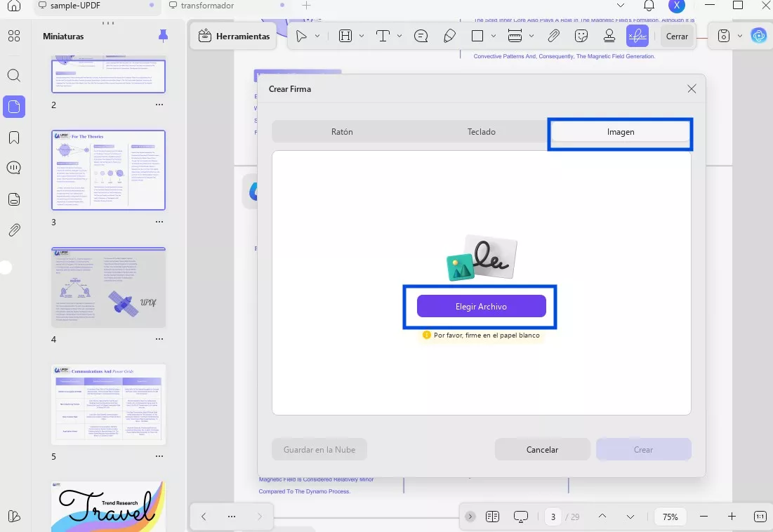Image resolution: width=773 pixels, height=532 pixels.
Task: Close the Crear Firma dialog
Action: click(x=692, y=88)
